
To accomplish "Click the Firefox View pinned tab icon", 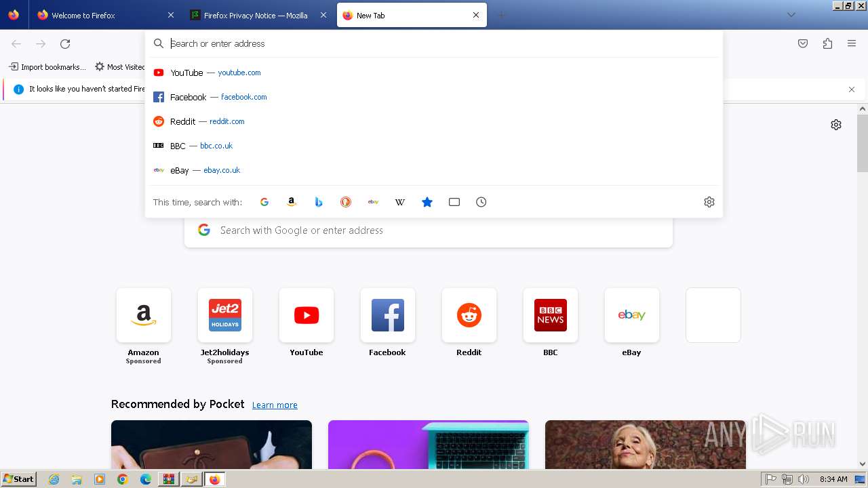I will pyautogui.click(x=14, y=15).
